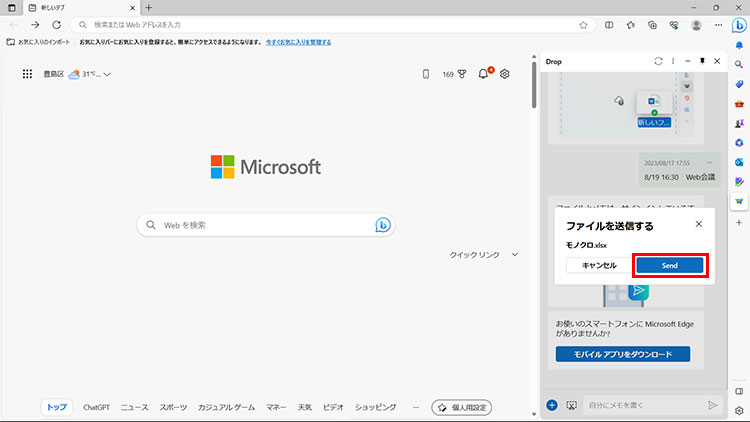Select the スポーツ feed tab
Screen dimensions: 750x422
173,407
